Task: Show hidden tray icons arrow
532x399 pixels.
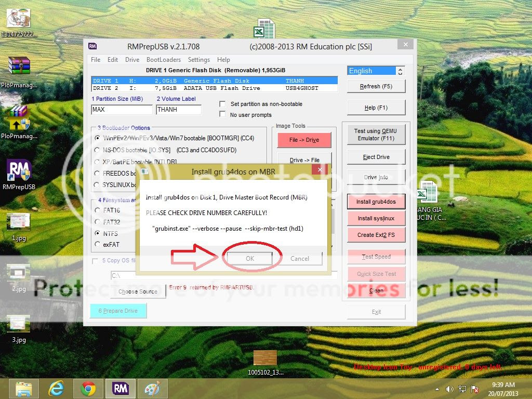Action: (437, 389)
